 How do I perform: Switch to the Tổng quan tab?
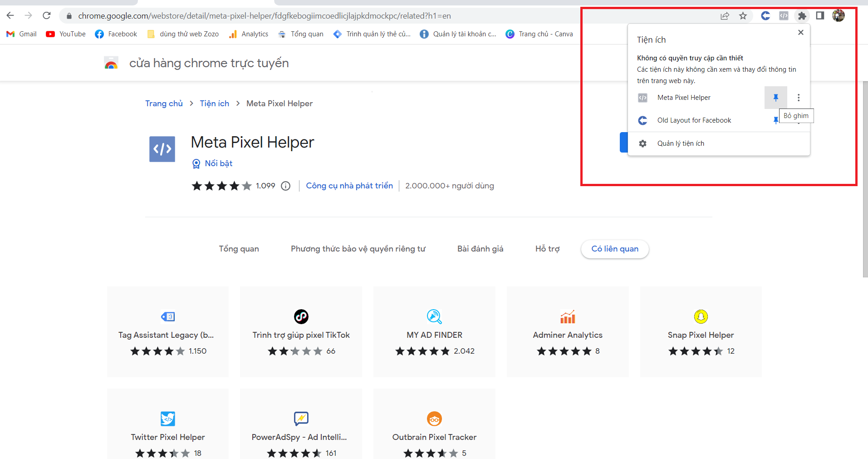(x=239, y=249)
